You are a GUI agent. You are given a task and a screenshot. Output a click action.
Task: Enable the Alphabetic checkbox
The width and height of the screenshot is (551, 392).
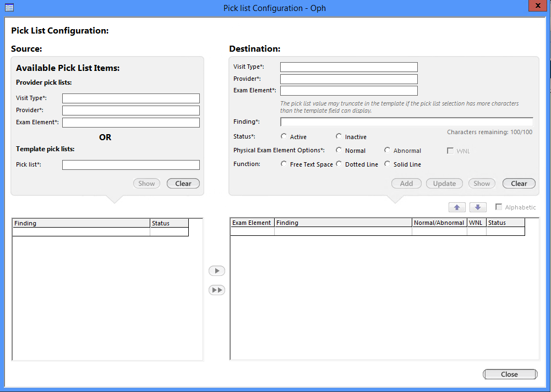coord(499,207)
